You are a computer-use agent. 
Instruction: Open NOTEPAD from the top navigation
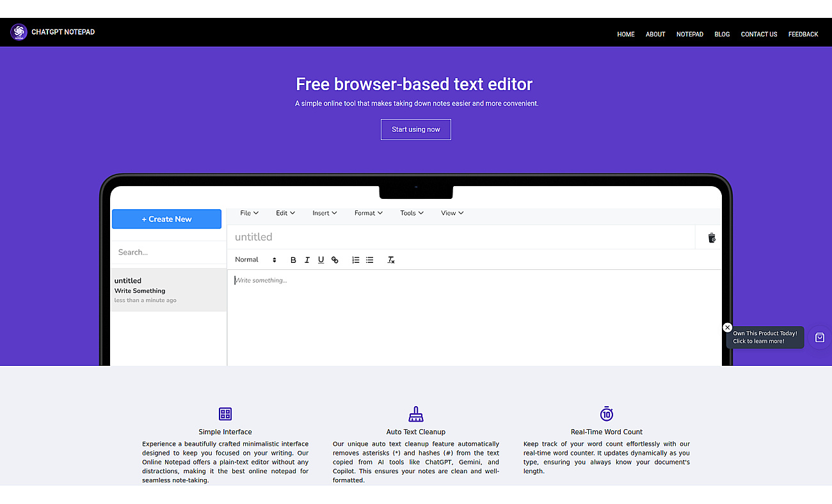690,35
